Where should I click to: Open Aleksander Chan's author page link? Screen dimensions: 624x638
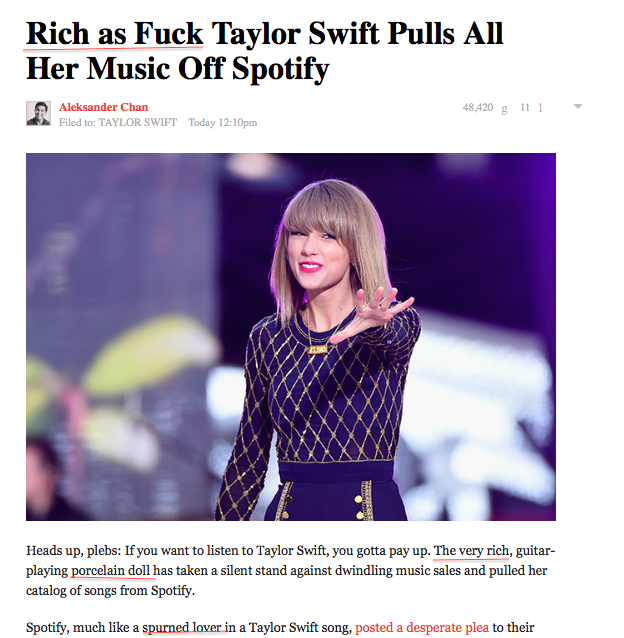coord(103,107)
